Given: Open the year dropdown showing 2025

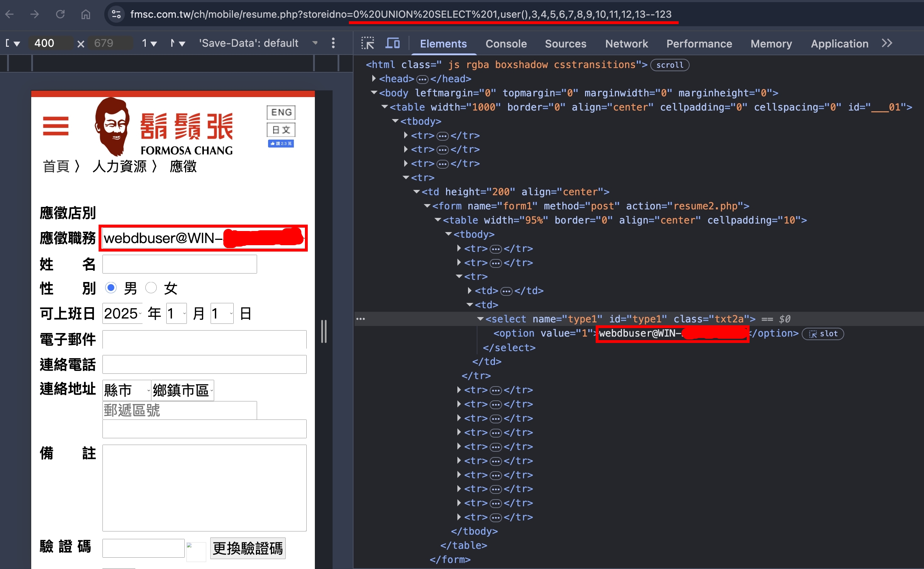Looking at the screenshot, I should pos(122,314).
